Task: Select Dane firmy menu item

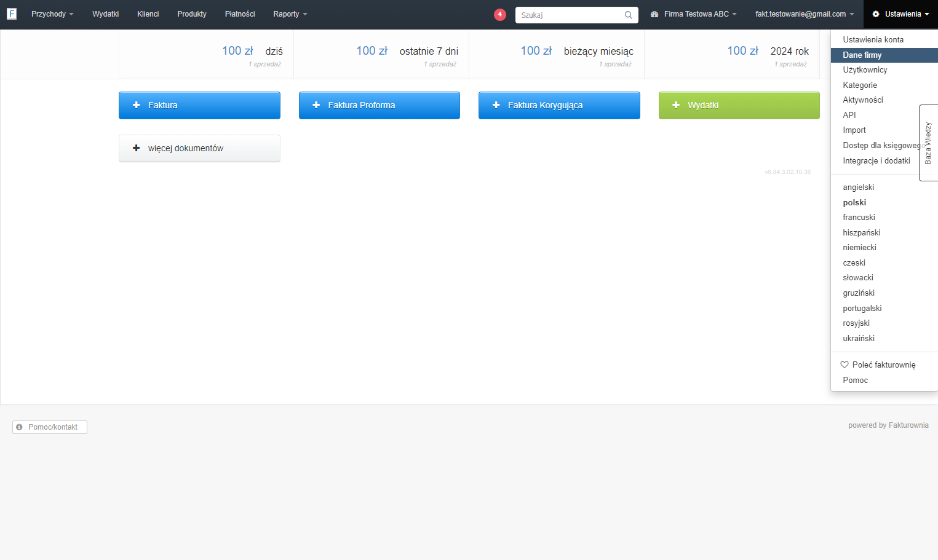Action: coord(884,55)
